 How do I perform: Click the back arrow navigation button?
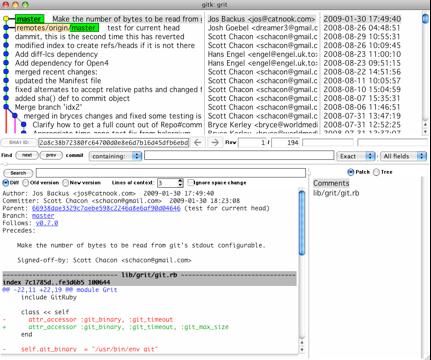[198, 143]
